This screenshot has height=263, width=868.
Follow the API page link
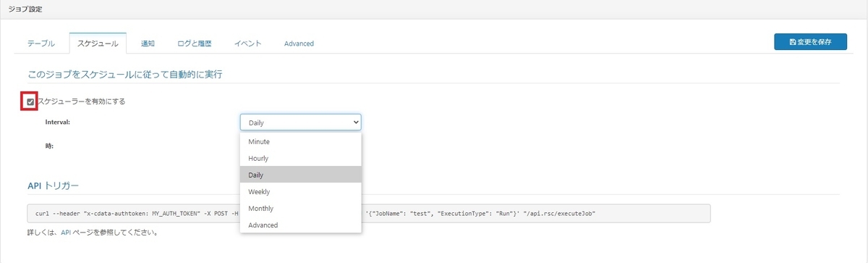point(65,233)
